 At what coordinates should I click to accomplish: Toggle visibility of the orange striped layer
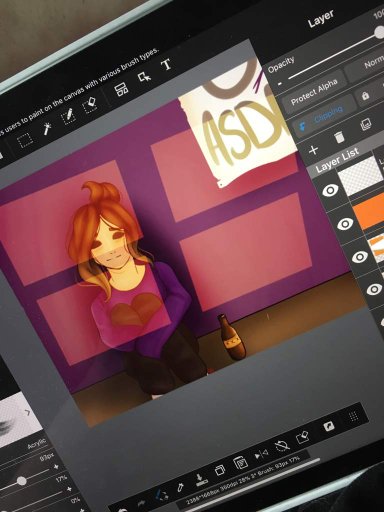360,257
